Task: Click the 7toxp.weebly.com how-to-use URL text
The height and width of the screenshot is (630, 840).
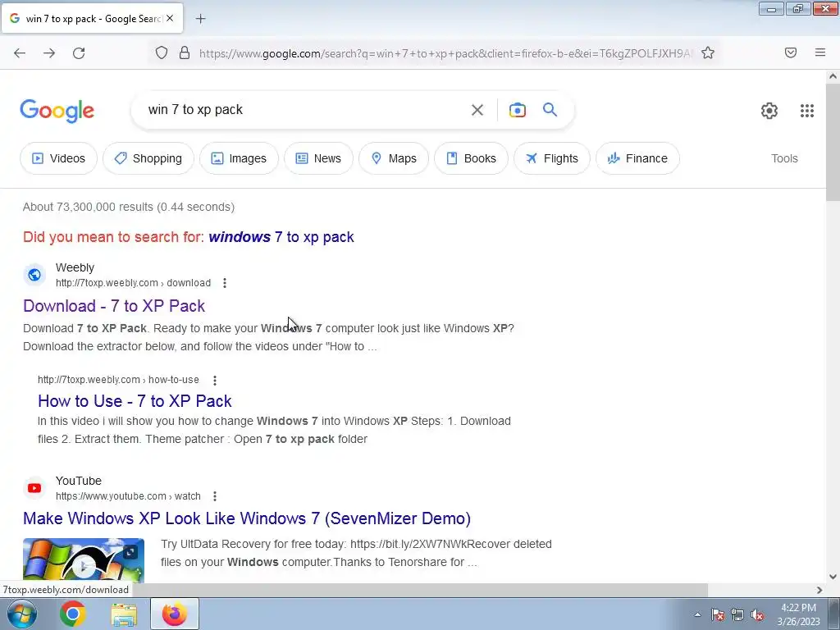Action: tap(118, 380)
